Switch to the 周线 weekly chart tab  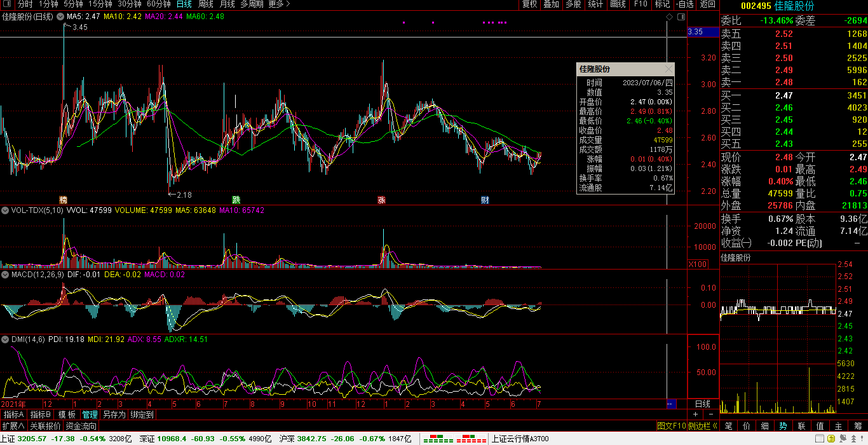point(206,4)
